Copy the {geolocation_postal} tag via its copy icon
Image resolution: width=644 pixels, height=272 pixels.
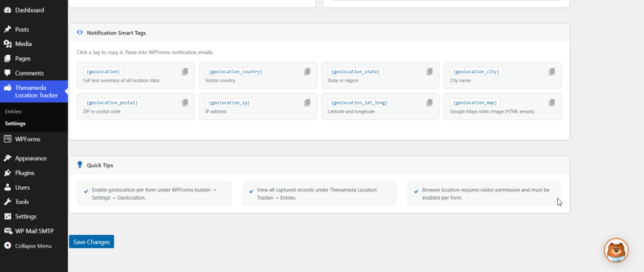(186, 102)
